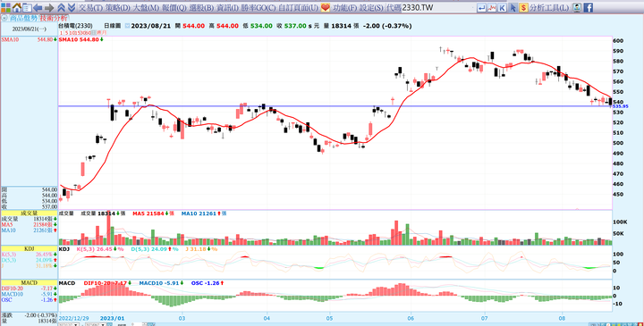
Task: Click the 成交量 row in left panel
Action: [x=29, y=219]
